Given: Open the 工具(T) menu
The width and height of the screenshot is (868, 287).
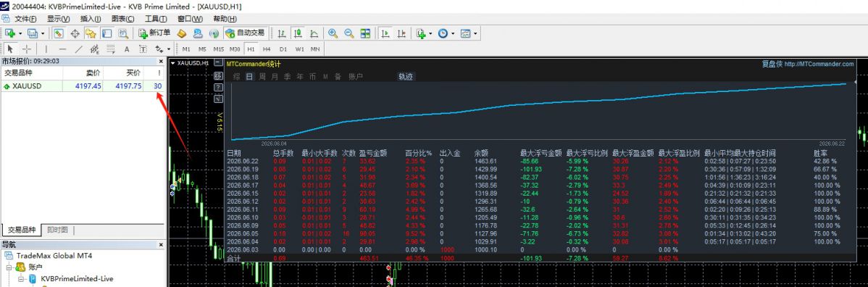Looking at the screenshot, I should 156,19.
